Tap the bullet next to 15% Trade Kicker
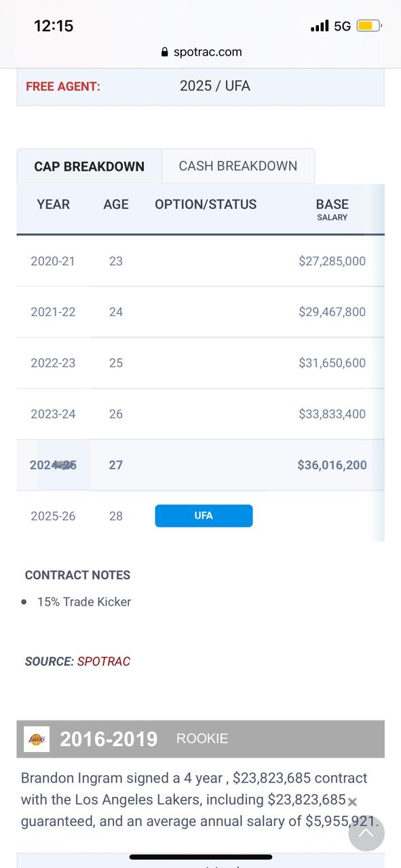The height and width of the screenshot is (868, 401). (24, 601)
